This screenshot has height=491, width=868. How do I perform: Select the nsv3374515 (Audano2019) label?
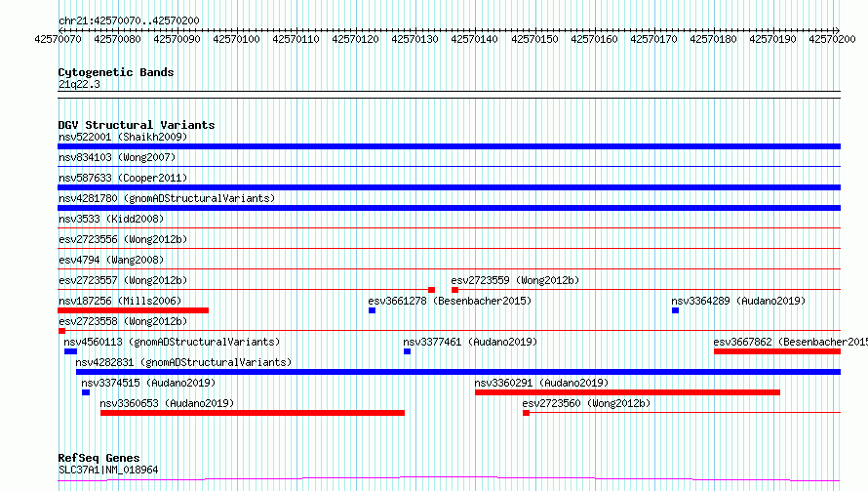tap(148, 383)
